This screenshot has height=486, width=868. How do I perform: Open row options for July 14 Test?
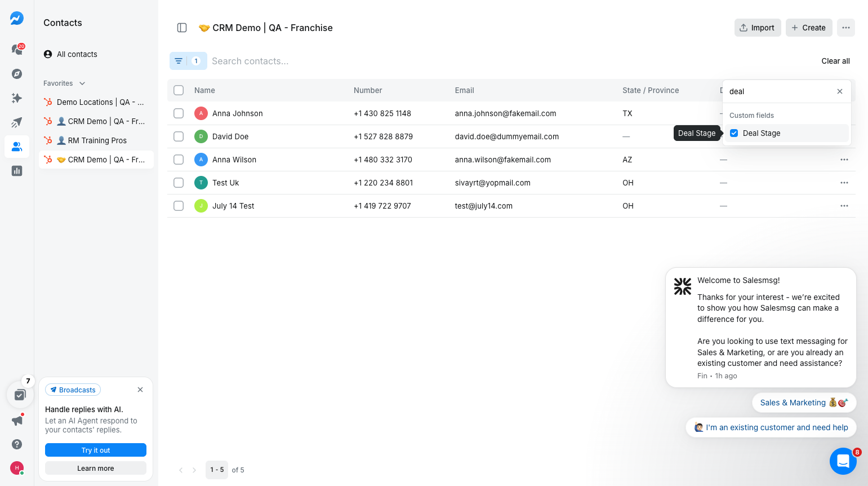click(x=844, y=206)
